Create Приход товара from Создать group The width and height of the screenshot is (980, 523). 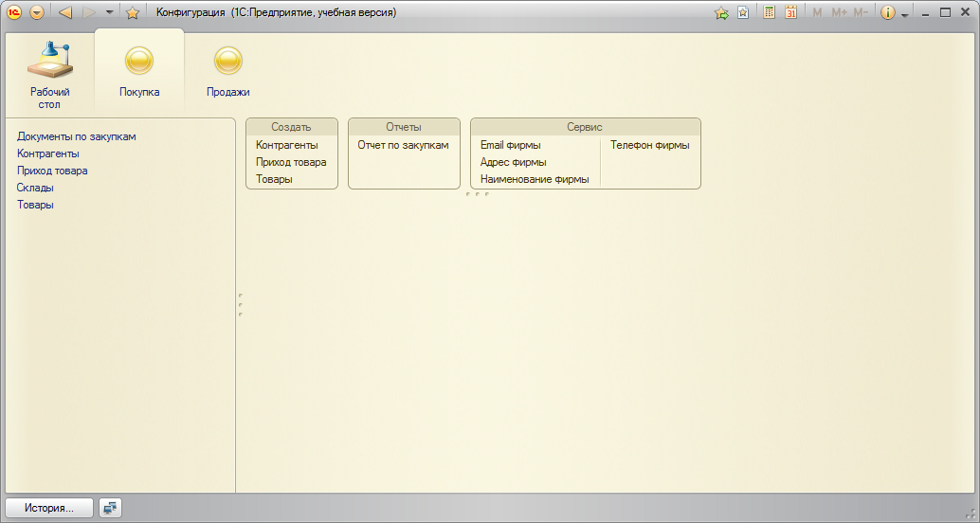click(x=291, y=162)
